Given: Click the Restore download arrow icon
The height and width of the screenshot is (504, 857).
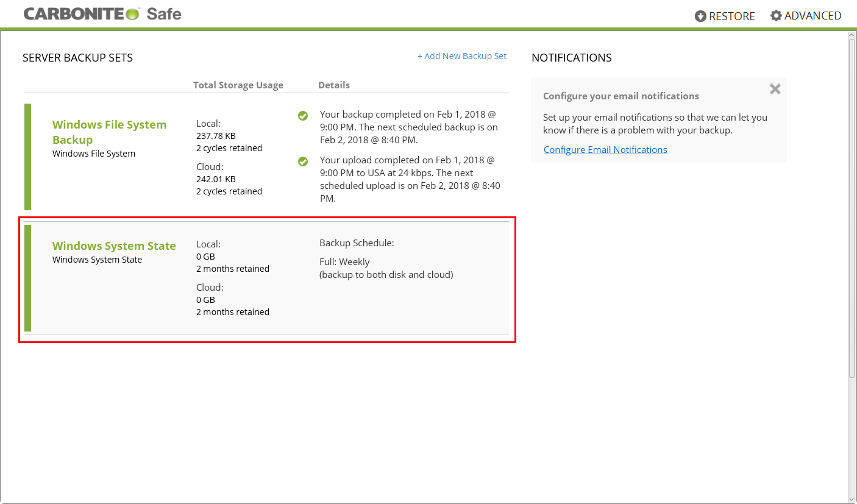Looking at the screenshot, I should [700, 16].
